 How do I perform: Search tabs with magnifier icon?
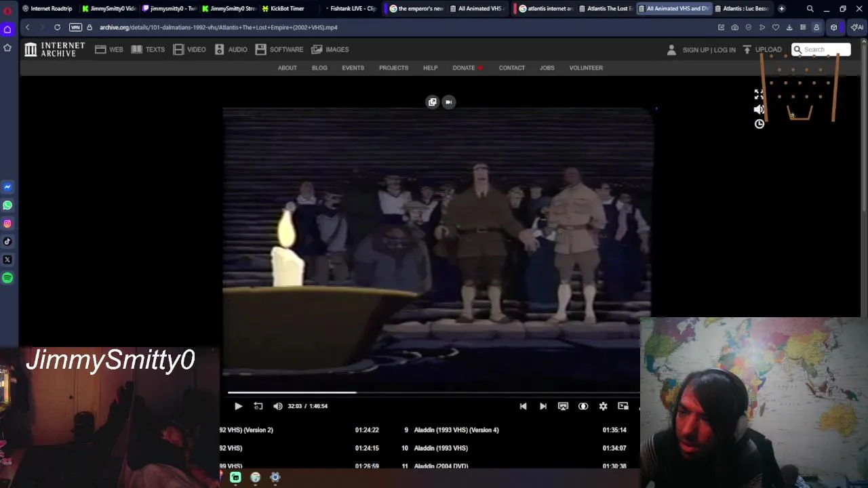(x=810, y=9)
